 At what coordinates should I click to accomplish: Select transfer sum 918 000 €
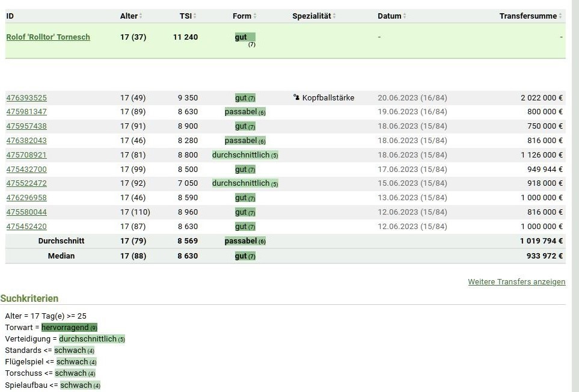[545, 183]
